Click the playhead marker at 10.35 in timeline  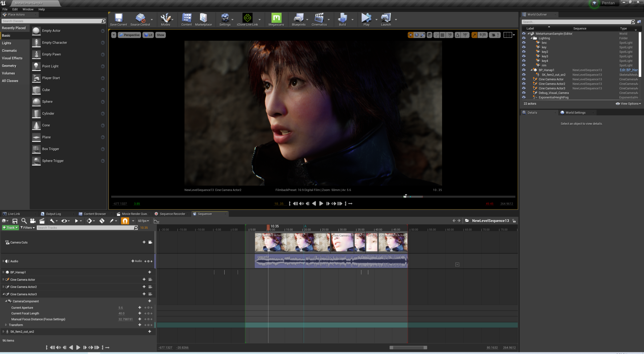click(268, 227)
